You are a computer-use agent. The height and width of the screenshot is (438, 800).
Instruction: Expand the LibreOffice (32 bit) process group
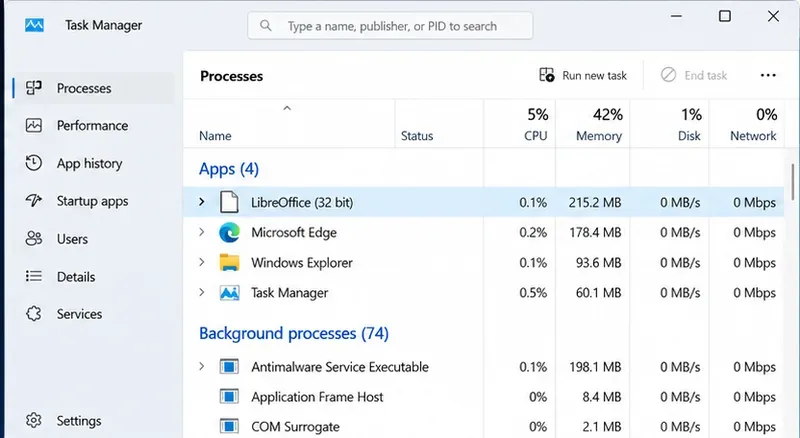[x=202, y=202]
